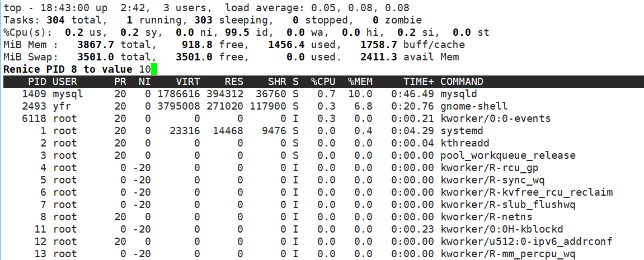
Task: Click the kworker/R-netns command
Action: coord(486,217)
